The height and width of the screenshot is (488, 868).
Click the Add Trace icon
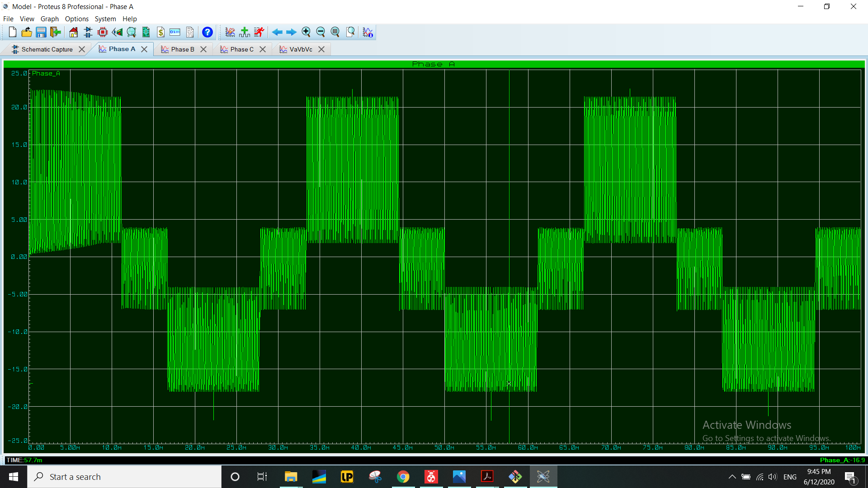pyautogui.click(x=245, y=32)
